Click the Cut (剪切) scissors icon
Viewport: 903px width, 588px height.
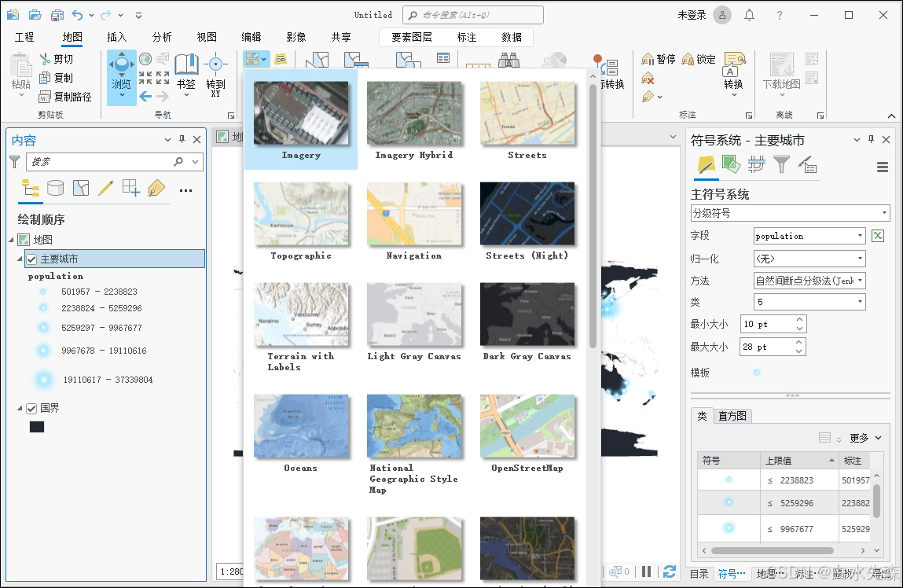click(46, 59)
